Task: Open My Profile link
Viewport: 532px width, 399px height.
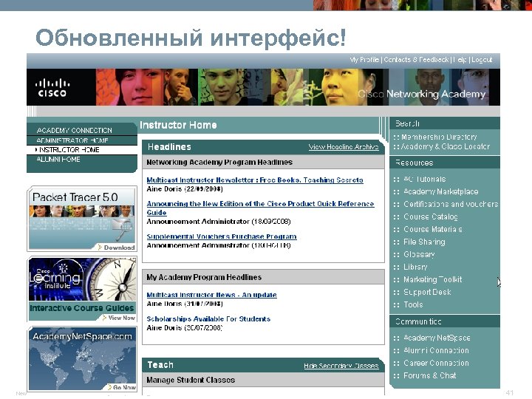Action: 364,60
